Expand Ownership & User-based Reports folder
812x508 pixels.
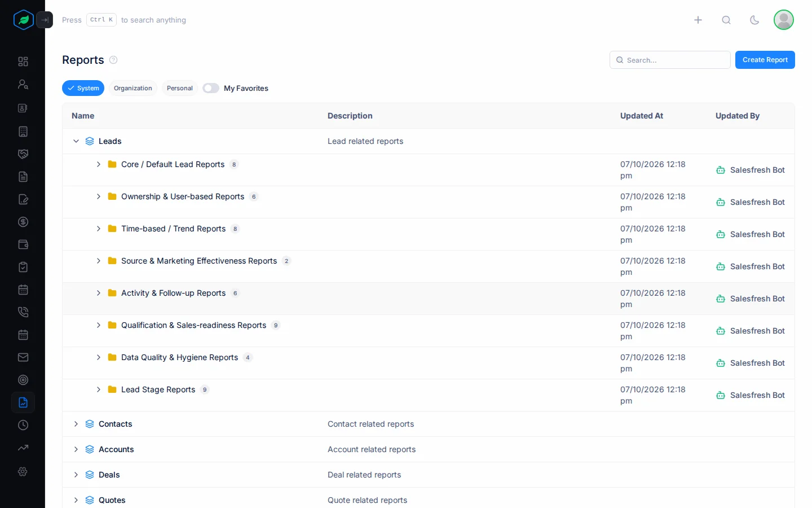(x=99, y=196)
